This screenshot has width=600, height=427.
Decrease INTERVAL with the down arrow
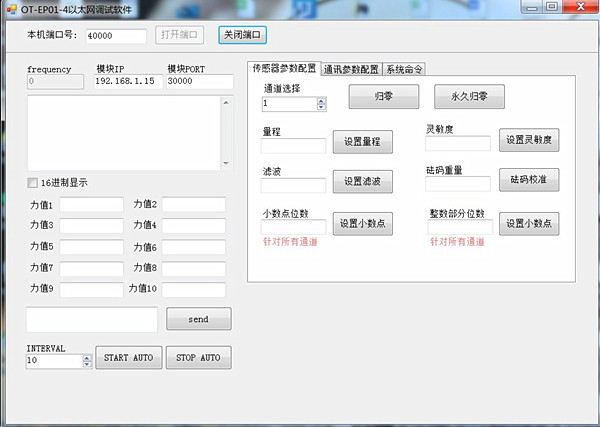coord(87,364)
